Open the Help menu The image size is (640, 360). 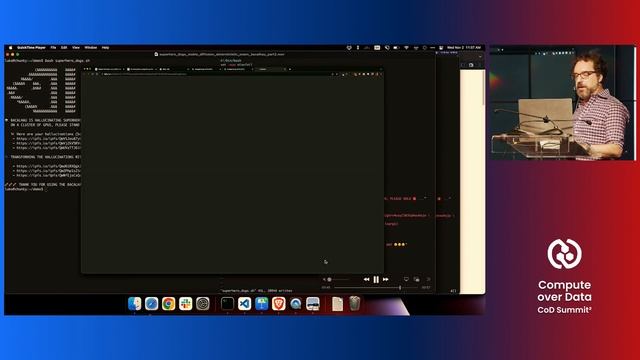(105, 48)
